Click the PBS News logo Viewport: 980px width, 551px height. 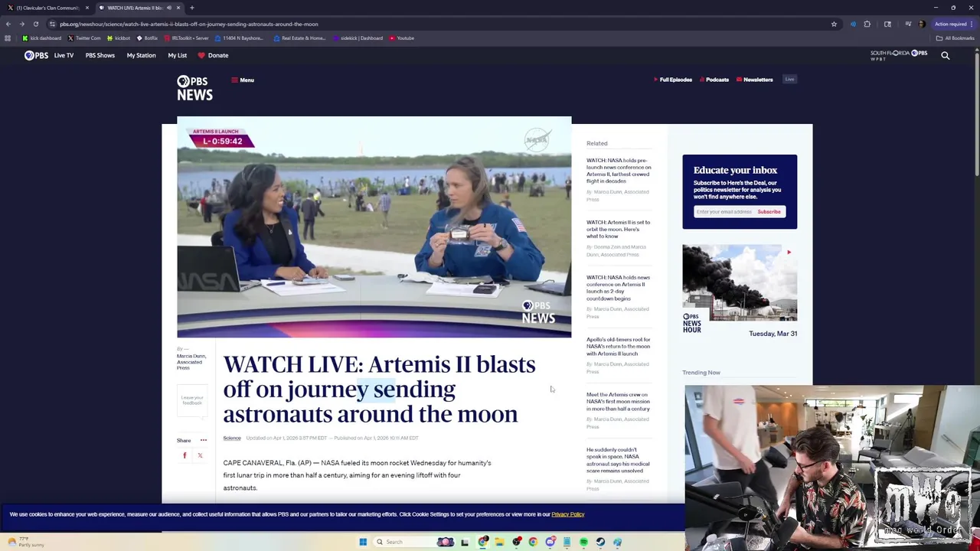pos(194,88)
